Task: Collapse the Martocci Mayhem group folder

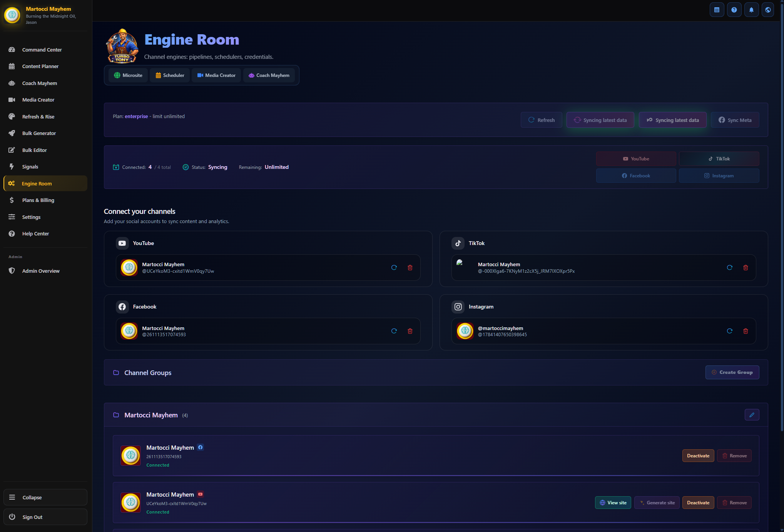Action: click(x=151, y=415)
